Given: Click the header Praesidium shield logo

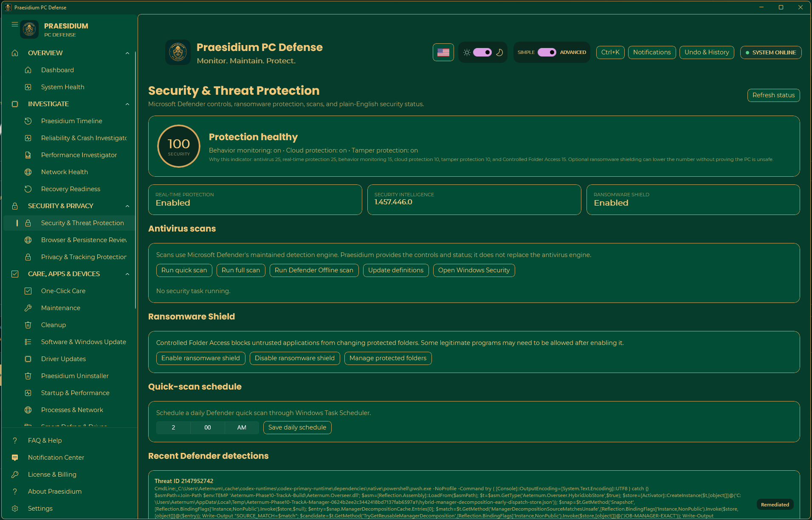Looking at the screenshot, I should [178, 52].
